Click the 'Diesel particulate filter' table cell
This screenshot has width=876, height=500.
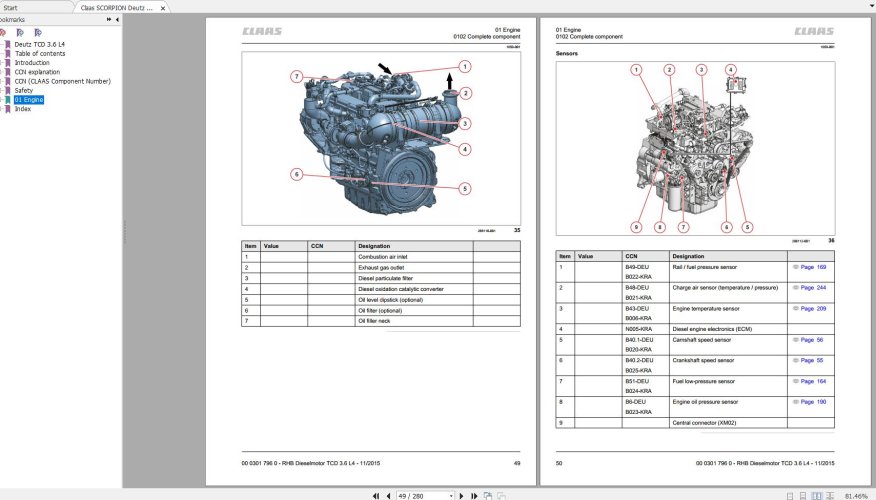[414, 278]
